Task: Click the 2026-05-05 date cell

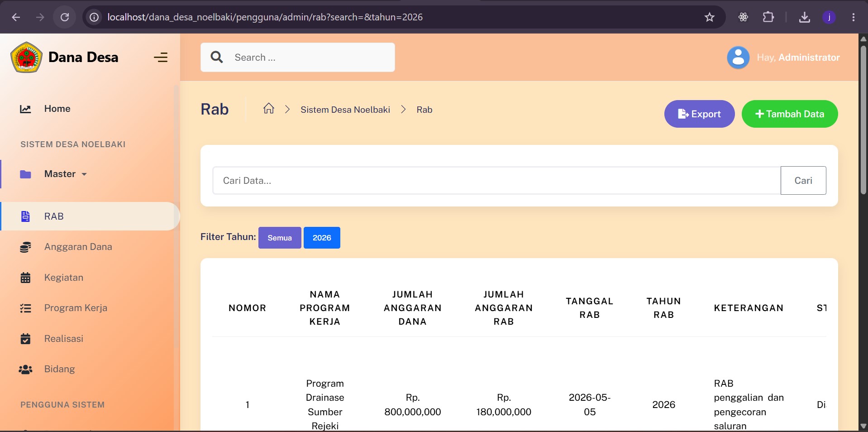Action: [590, 405]
